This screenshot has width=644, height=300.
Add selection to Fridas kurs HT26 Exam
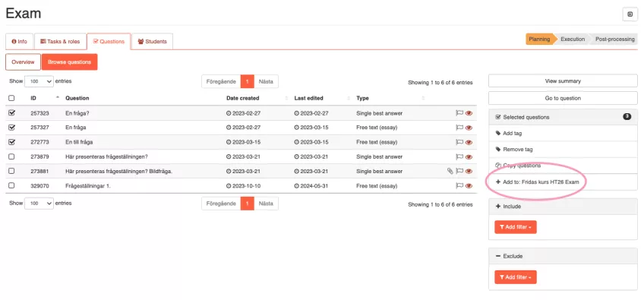(x=563, y=182)
